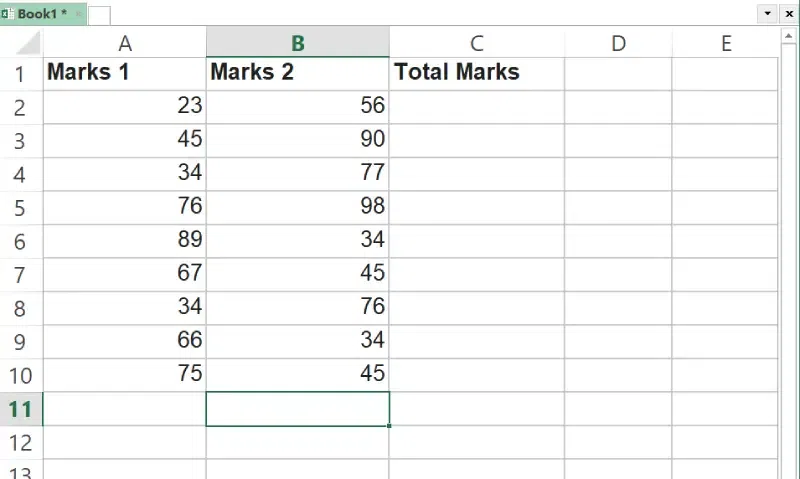Click the Book1 workbook tab
The width and height of the screenshot is (800, 479).
pyautogui.click(x=42, y=14)
